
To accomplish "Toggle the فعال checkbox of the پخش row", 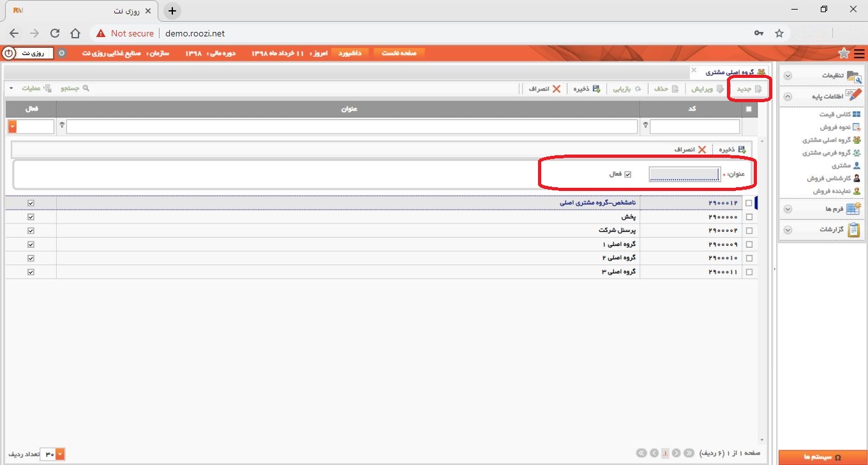I will coord(31,217).
